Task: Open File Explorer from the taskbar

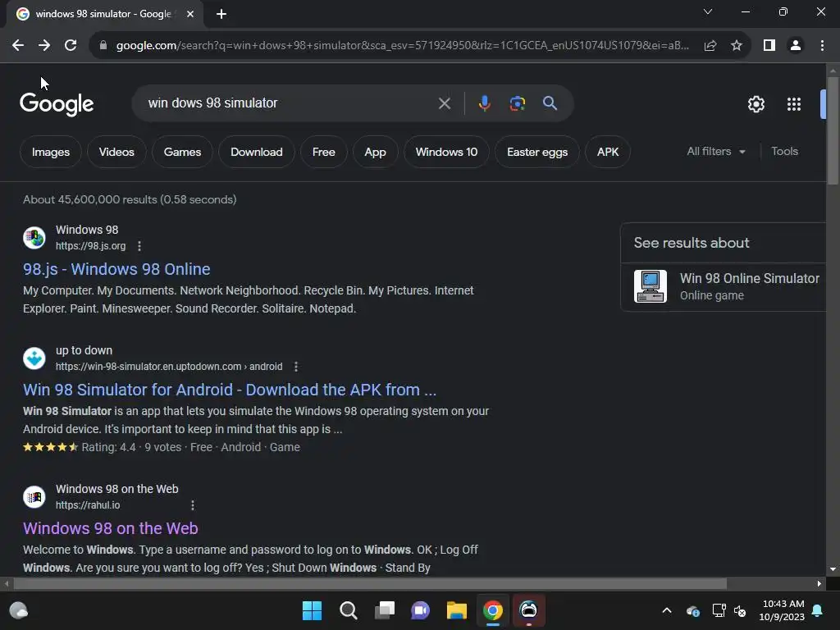Action: pyautogui.click(x=457, y=610)
